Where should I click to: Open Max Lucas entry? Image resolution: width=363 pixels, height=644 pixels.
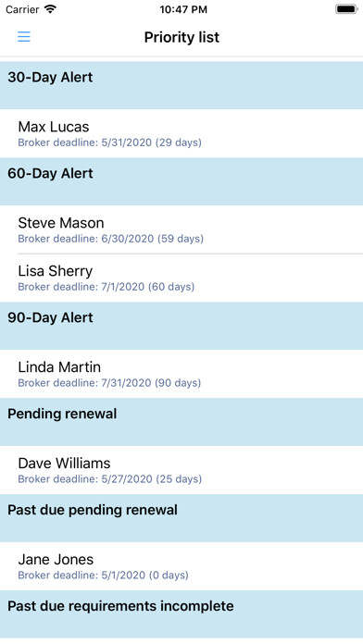pyautogui.click(x=181, y=133)
